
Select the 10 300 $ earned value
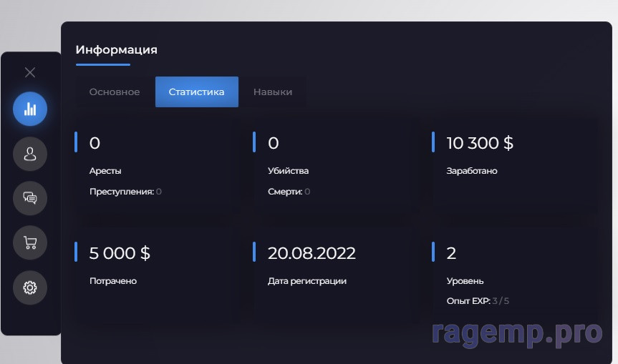point(480,143)
